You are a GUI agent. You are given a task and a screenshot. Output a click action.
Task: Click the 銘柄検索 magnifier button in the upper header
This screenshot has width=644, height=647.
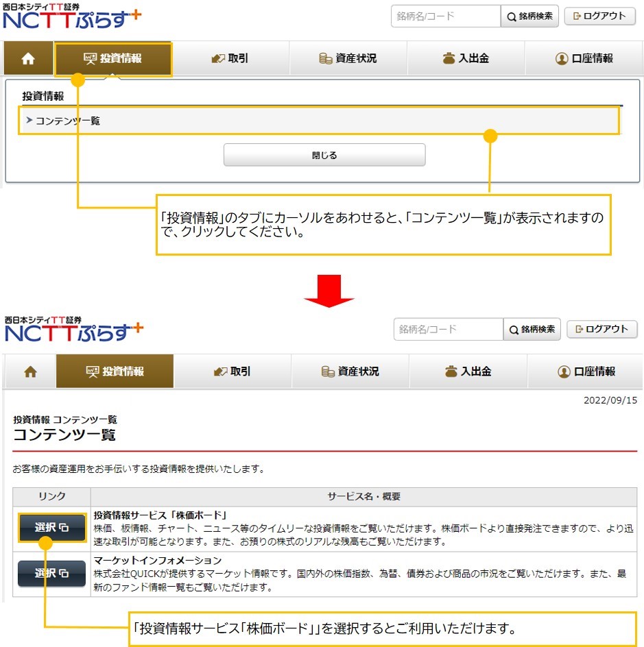pyautogui.click(x=529, y=16)
